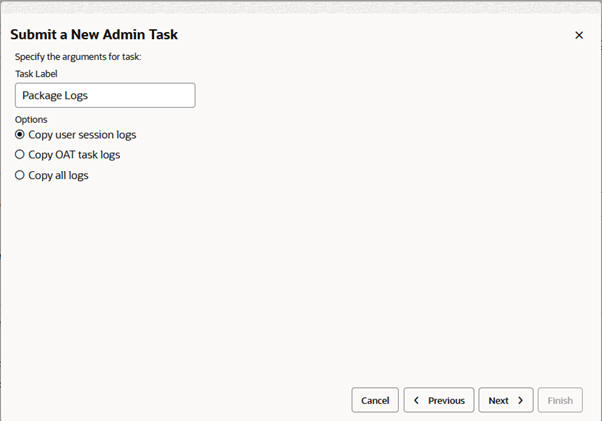
Task: Select the Copy user session logs radio button
Action: 20,134
